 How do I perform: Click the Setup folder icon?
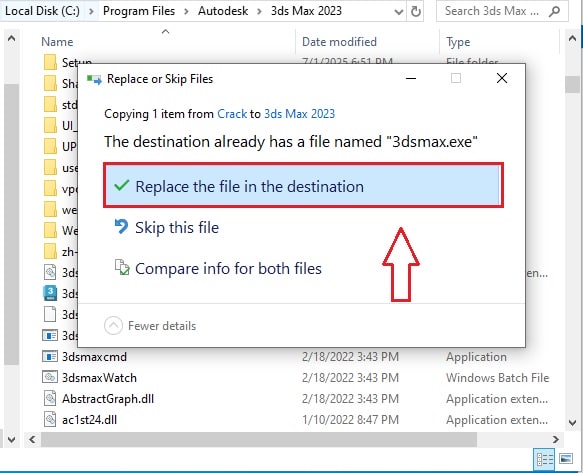pyautogui.click(x=50, y=62)
